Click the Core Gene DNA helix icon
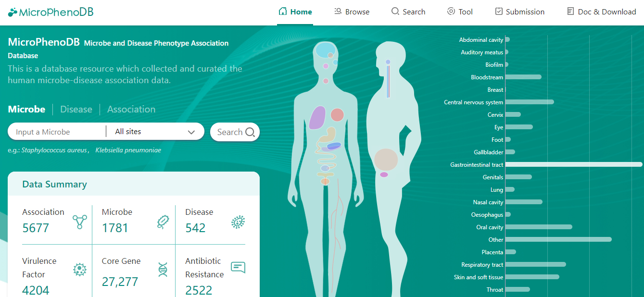Image resolution: width=644 pixels, height=297 pixels. coord(163,270)
